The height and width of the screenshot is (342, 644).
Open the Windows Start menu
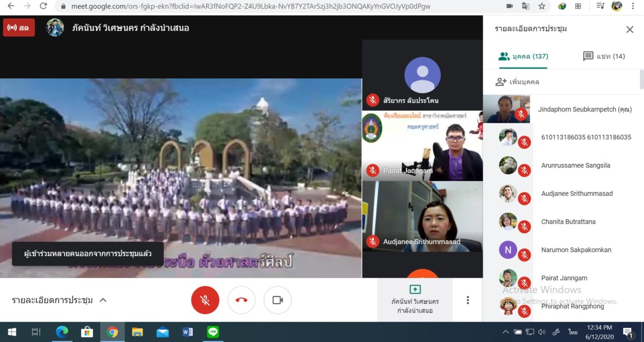(11, 332)
